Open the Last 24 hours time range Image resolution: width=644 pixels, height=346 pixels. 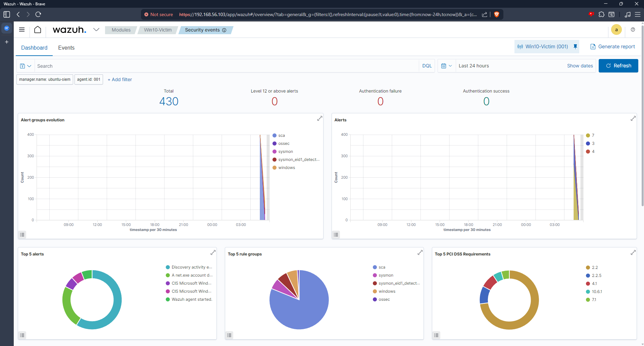pos(474,66)
